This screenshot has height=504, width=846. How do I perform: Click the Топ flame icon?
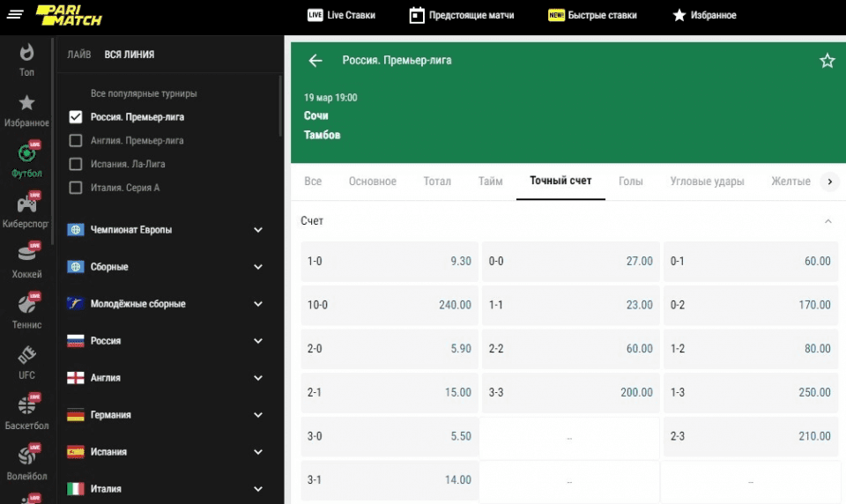pyautogui.click(x=26, y=53)
